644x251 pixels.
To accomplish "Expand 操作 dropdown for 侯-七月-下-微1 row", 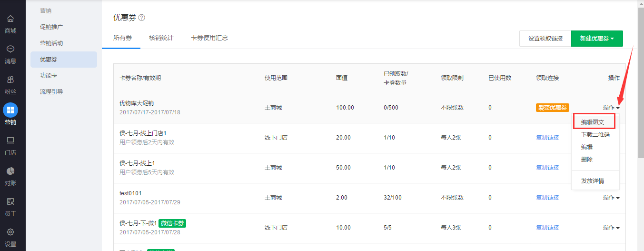I will 611,228.
